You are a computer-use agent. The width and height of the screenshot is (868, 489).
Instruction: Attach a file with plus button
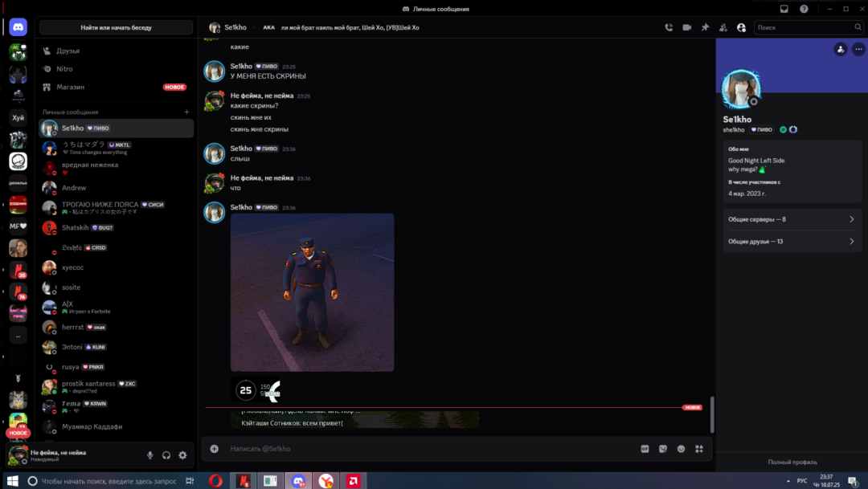pyautogui.click(x=215, y=449)
